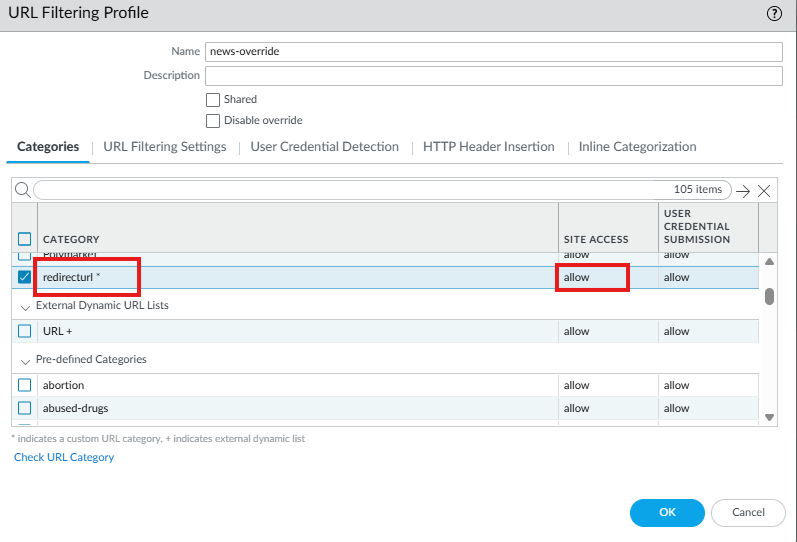
Task: Tick the select-all checkbox in header
Action: coord(25,239)
